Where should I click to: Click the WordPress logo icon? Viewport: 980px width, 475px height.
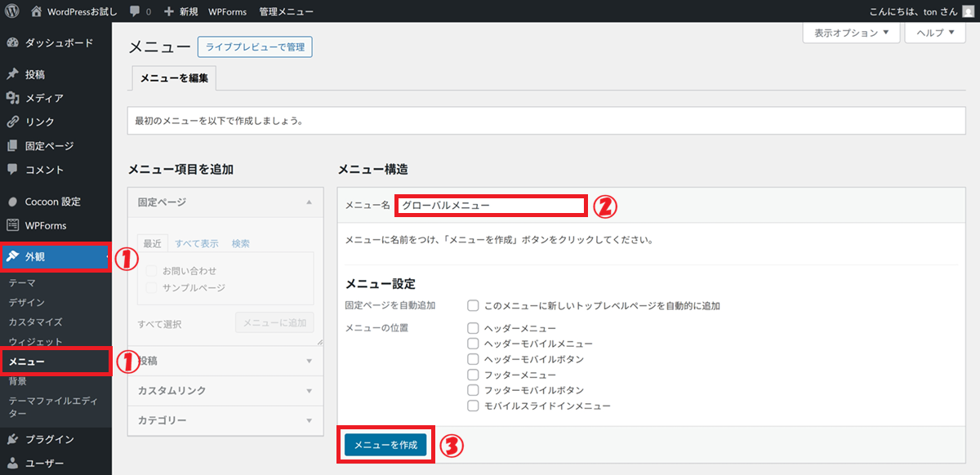coord(12,12)
